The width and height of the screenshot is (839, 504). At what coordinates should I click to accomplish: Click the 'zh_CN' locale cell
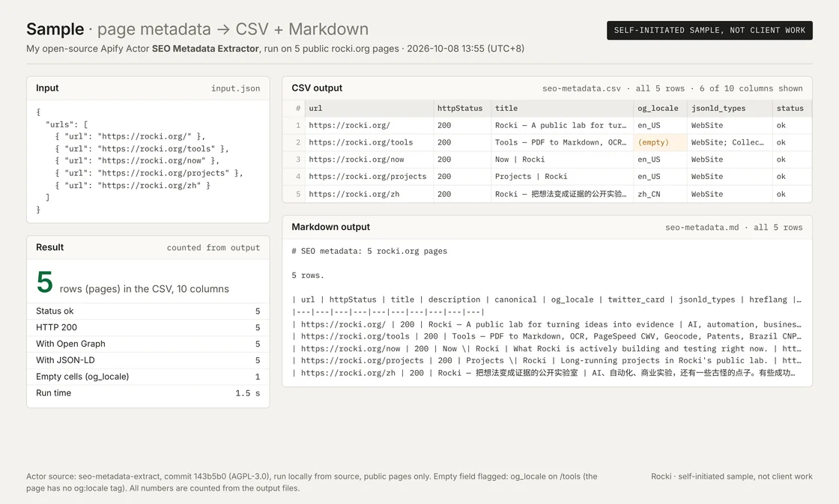[660, 194]
